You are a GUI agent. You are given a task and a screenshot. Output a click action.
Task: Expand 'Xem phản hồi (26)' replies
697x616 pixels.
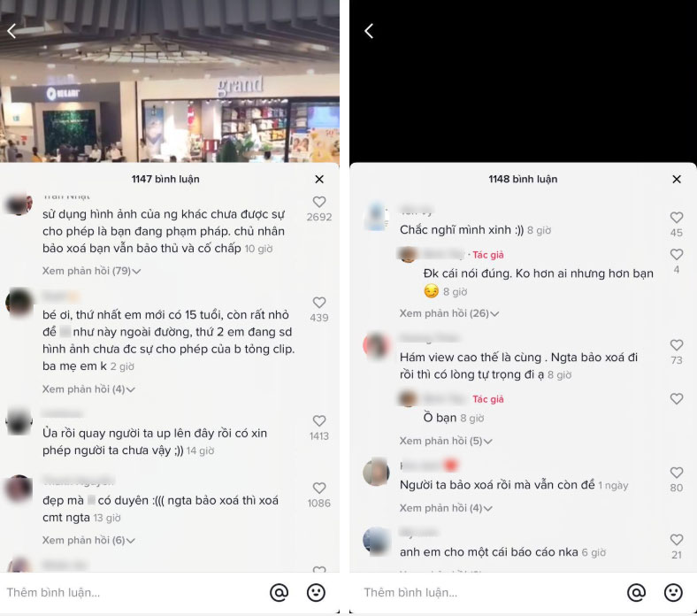449,313
